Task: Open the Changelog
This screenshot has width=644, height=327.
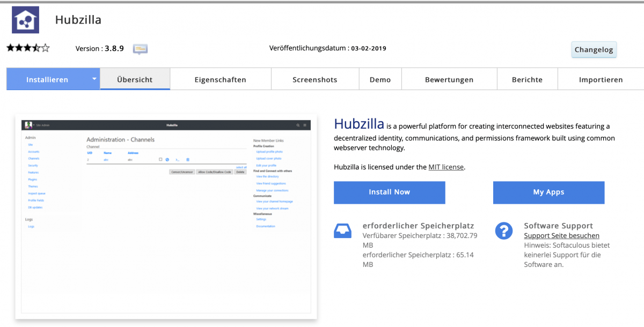Action: [x=594, y=49]
